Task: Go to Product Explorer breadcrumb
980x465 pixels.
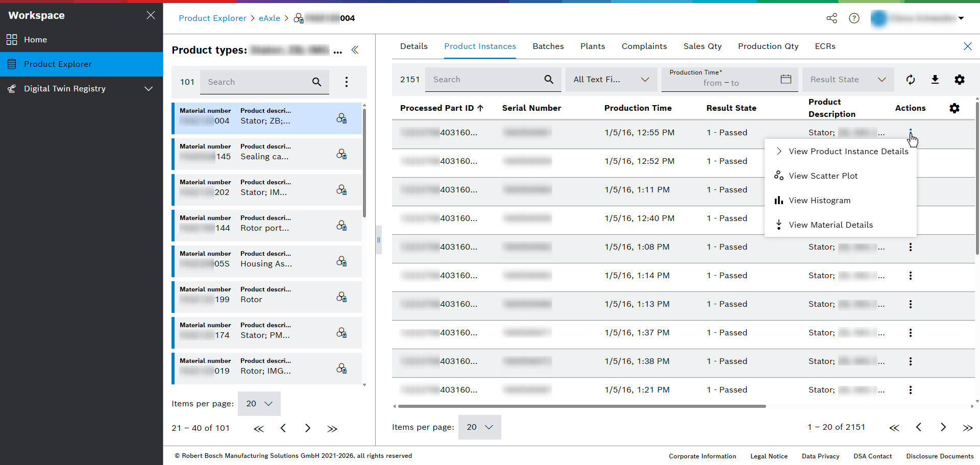Action: pos(212,18)
